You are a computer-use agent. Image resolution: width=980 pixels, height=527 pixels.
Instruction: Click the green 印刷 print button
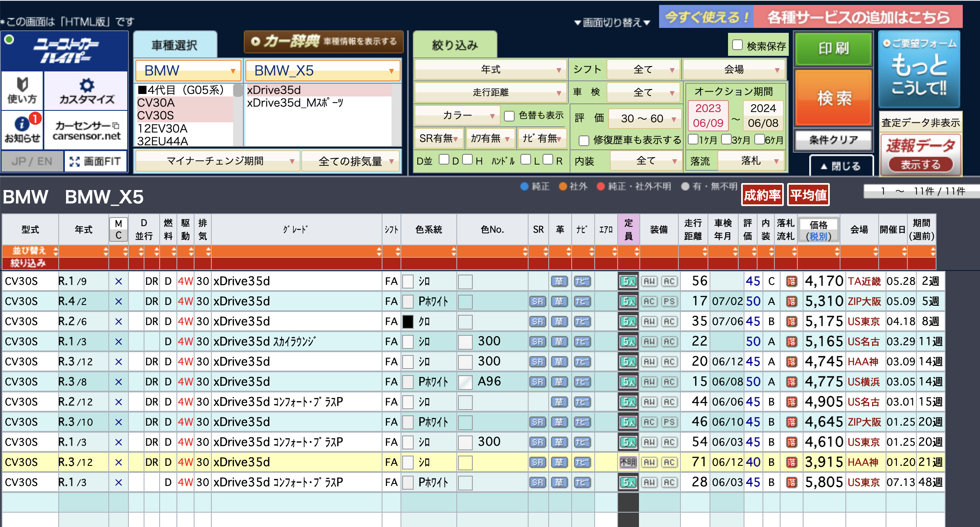tap(833, 48)
